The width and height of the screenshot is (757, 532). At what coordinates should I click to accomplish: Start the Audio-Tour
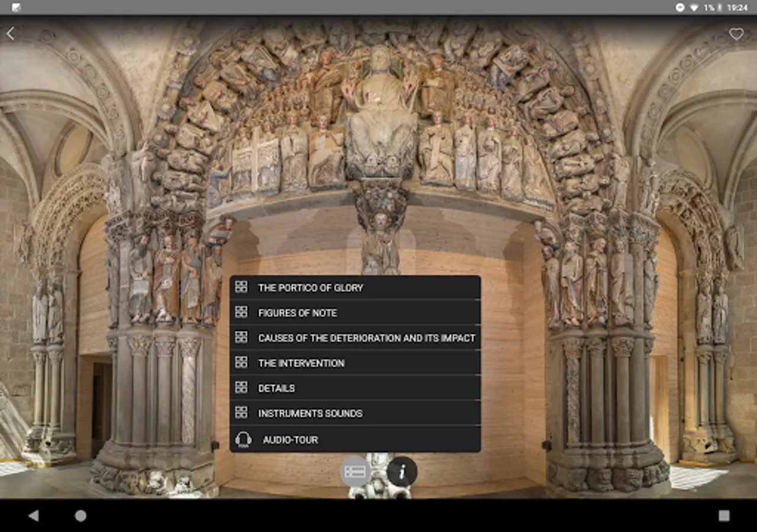click(355, 439)
